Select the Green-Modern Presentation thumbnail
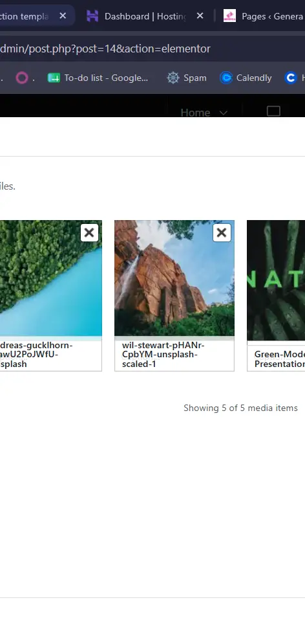Screen dimensions: 305x644 (276, 280)
